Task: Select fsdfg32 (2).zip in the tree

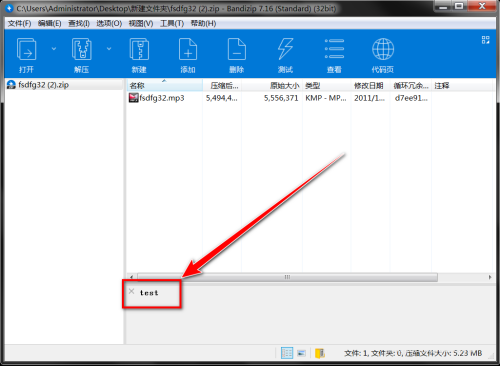Action: tap(43, 85)
